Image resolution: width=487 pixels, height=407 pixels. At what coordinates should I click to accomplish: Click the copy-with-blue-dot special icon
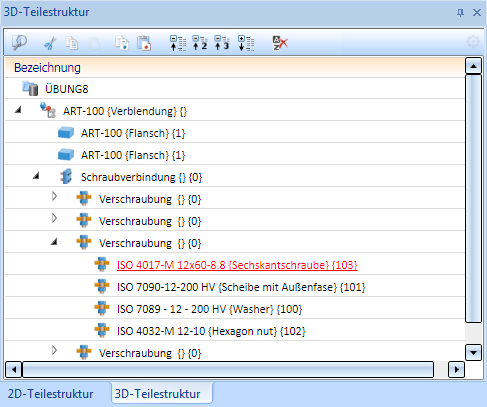click(x=122, y=43)
